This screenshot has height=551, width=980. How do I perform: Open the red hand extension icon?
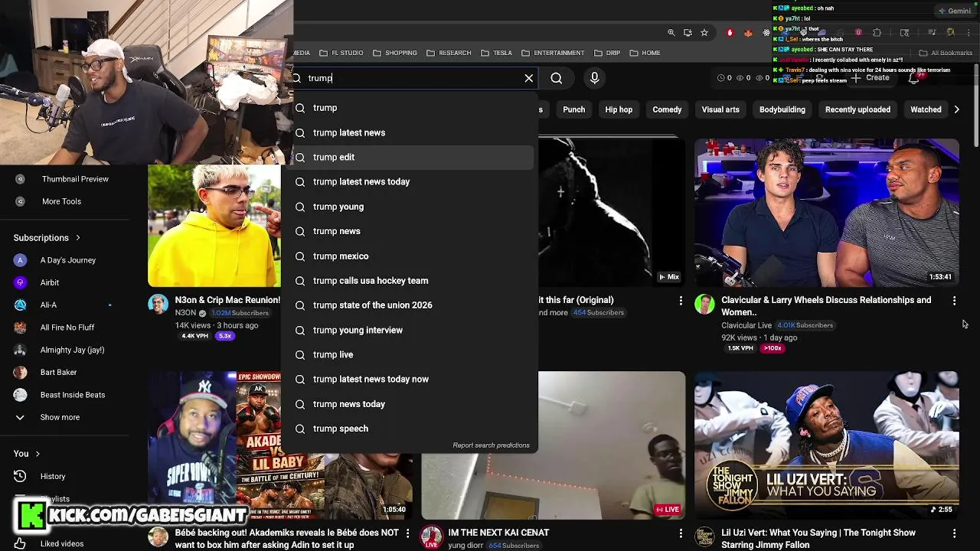point(730,32)
